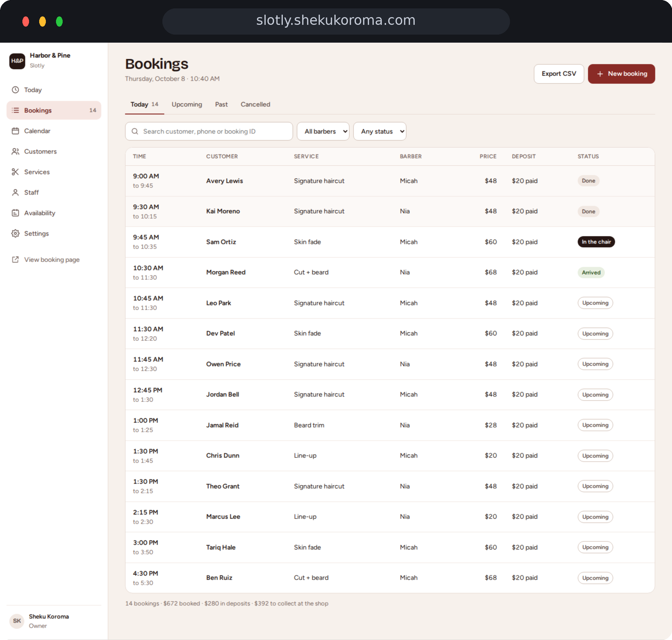The width and height of the screenshot is (672, 640).
Task: Open the Cancelled tab
Action: coord(255,104)
